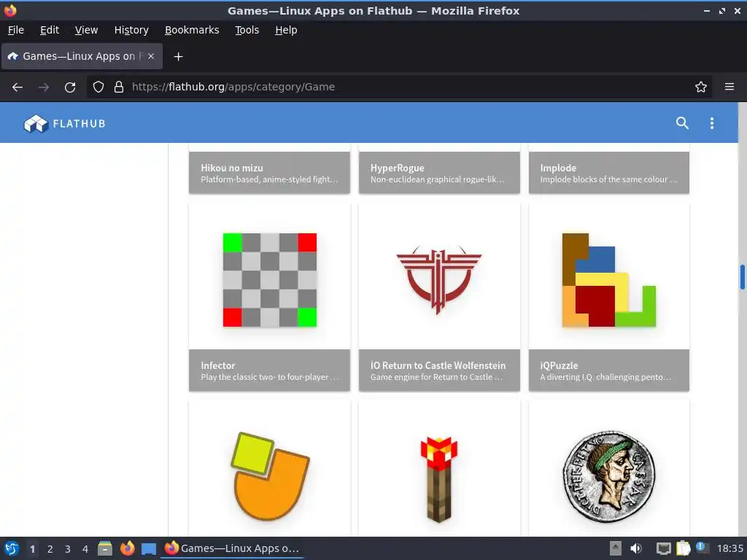Select the Caesar coin app icon
The height and width of the screenshot is (560, 747).
click(x=609, y=477)
